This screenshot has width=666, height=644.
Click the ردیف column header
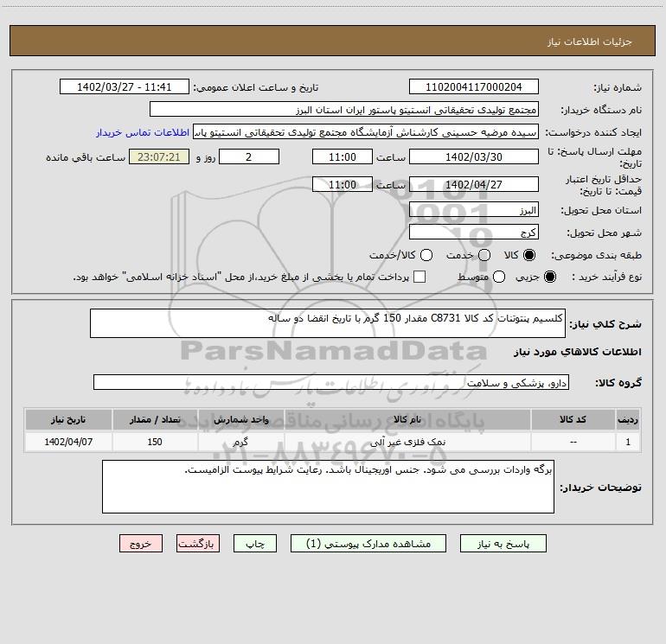628,419
